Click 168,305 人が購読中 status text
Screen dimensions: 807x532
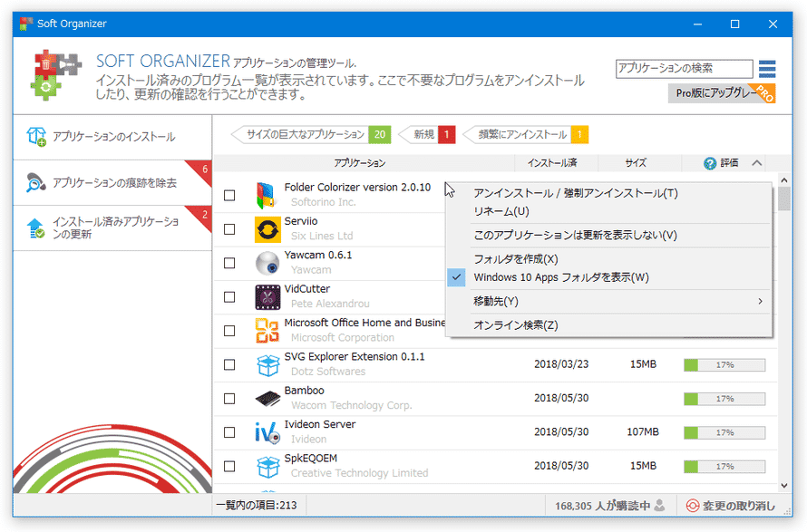602,506
